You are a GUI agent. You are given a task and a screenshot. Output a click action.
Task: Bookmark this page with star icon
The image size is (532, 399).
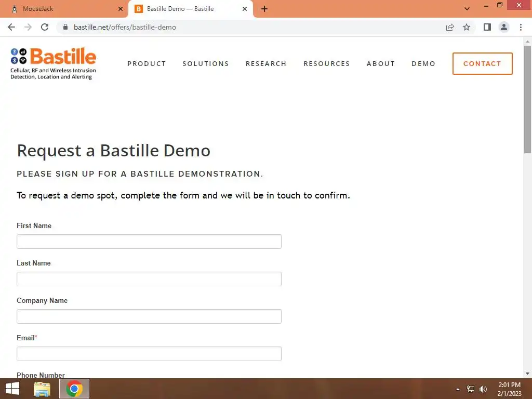(467, 27)
